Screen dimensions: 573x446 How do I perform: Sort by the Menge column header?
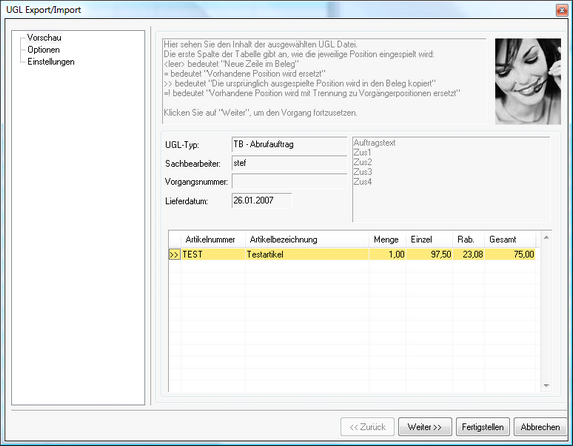click(x=387, y=240)
